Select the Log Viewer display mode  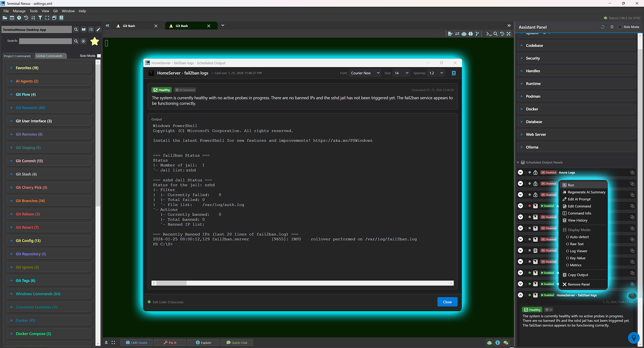coord(578,251)
